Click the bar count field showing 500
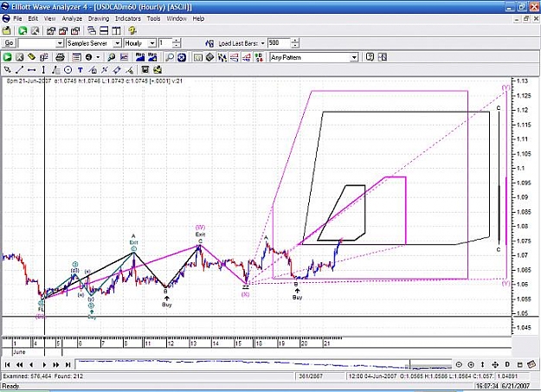Viewport: 541px width, 392px height. pyautogui.click(x=279, y=43)
